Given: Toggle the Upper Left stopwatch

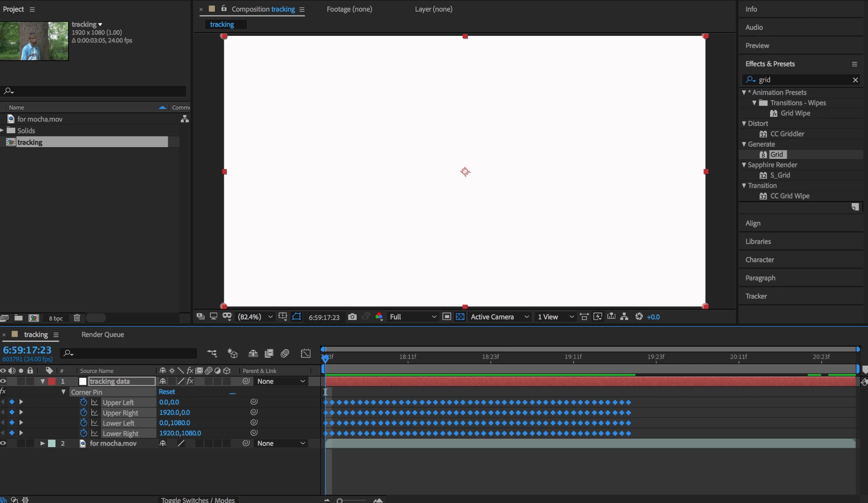Looking at the screenshot, I should 83,402.
